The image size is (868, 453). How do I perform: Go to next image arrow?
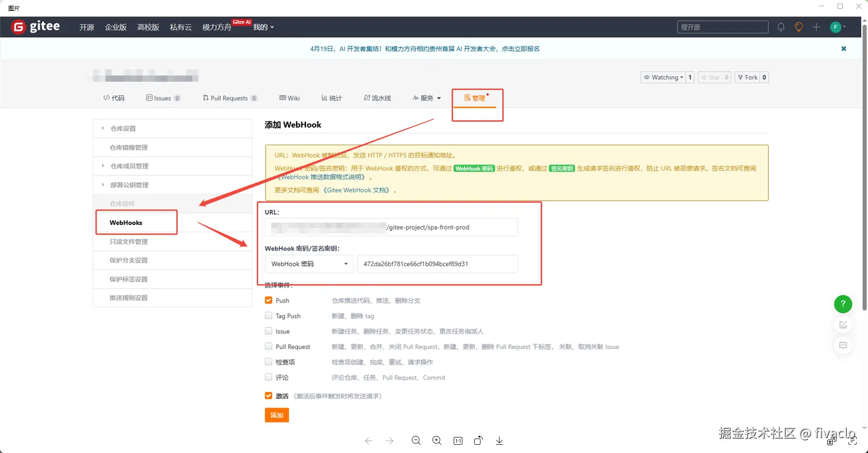[x=390, y=441]
